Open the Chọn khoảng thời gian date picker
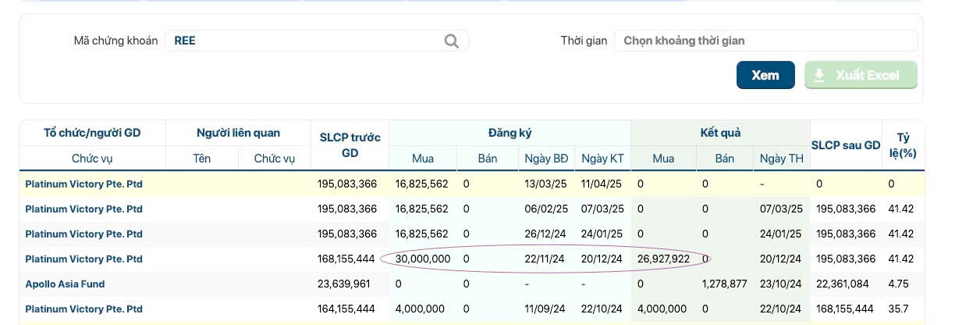This screenshot has width=980, height=325. 766,41
